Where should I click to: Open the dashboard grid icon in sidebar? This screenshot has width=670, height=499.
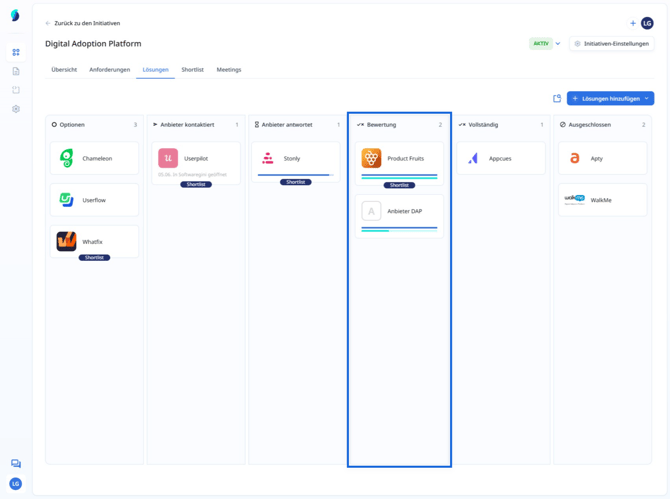coord(16,52)
